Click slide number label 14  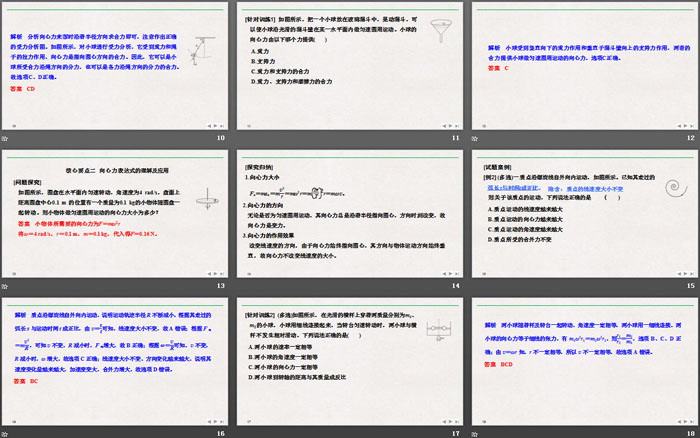(x=456, y=286)
